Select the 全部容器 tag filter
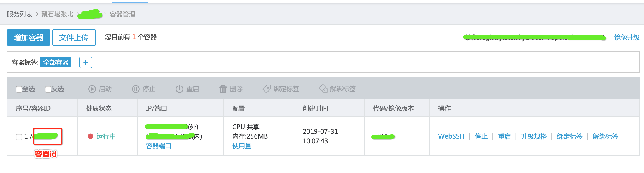 click(56, 62)
